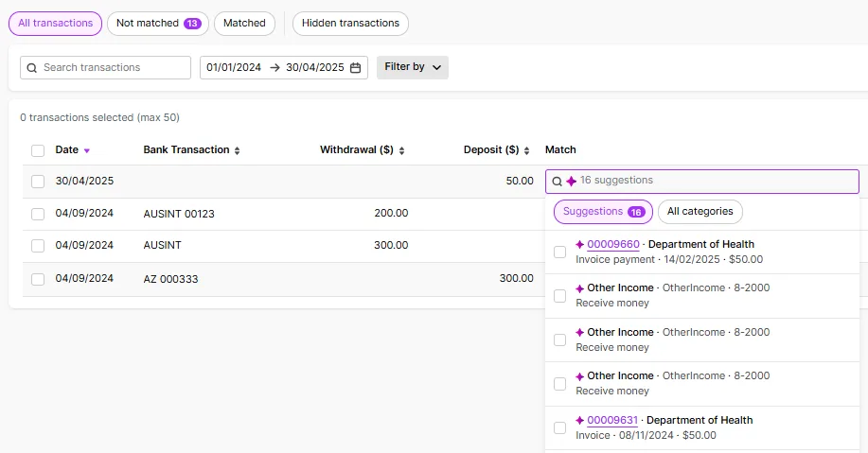Screen dimensions: 868x453
Task: Sort by Bank Transaction using arrows icon
Action: point(237,150)
